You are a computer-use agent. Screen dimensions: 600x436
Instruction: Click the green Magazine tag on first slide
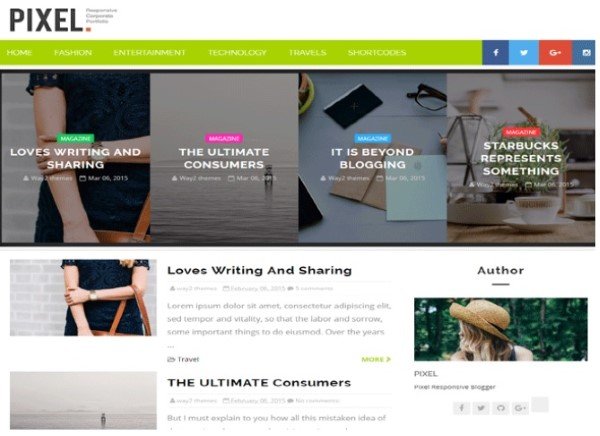76,138
